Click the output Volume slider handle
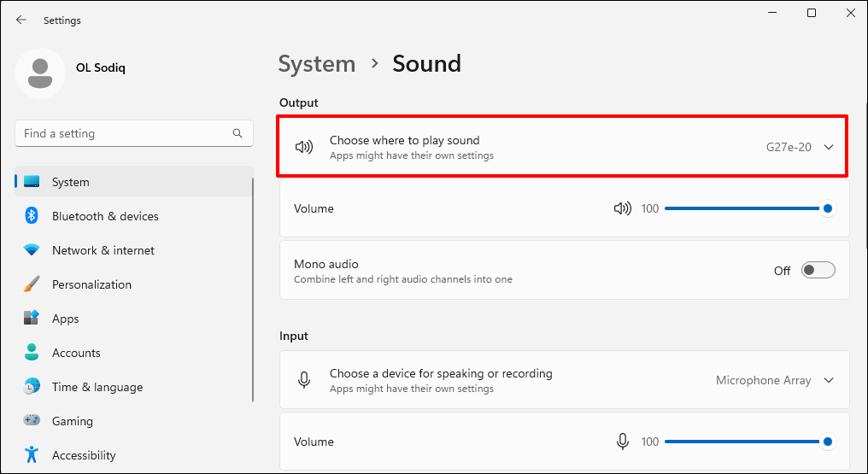The height and width of the screenshot is (474, 868). (x=827, y=208)
